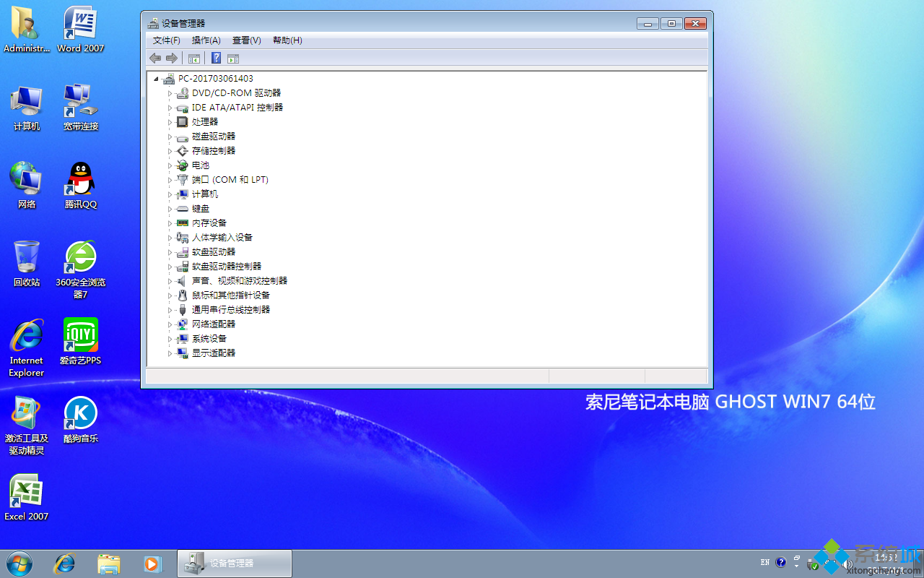The height and width of the screenshot is (578, 924).
Task: Select the 软盘驱动器控制器 label text
Action: coord(227,267)
